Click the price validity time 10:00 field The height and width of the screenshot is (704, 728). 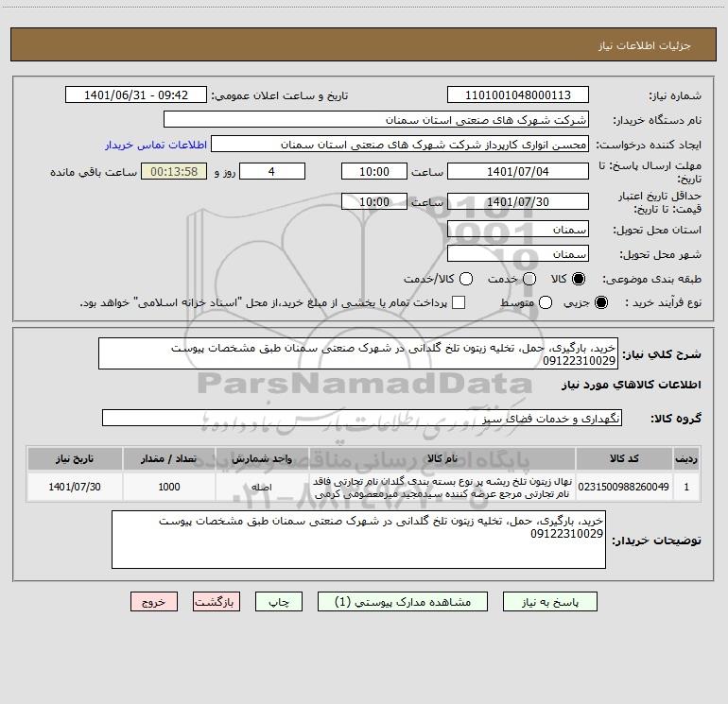coord(374,201)
